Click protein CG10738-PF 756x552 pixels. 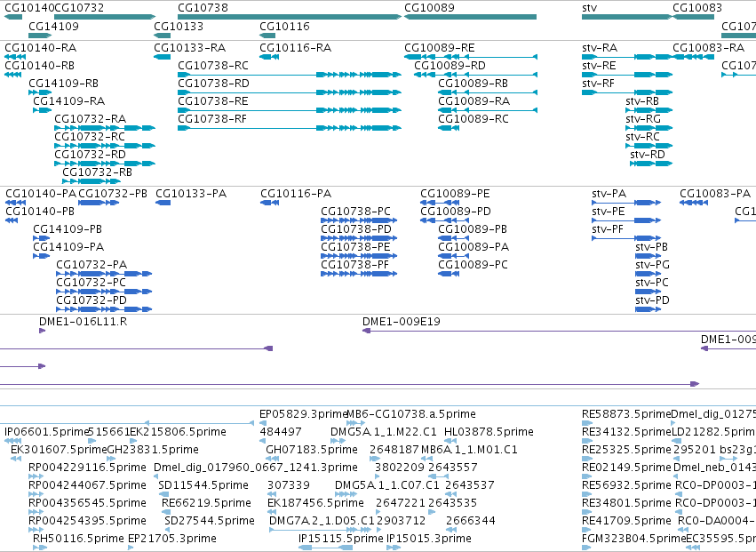[354, 265]
